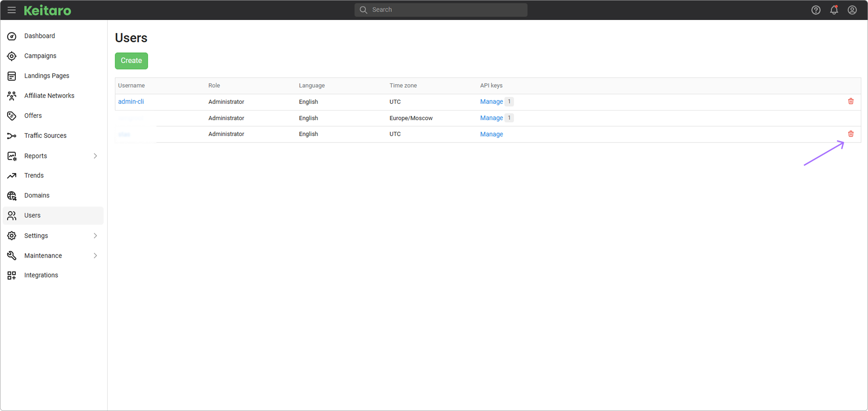Open Affiliate Networks section
868x411 pixels.
tap(49, 96)
